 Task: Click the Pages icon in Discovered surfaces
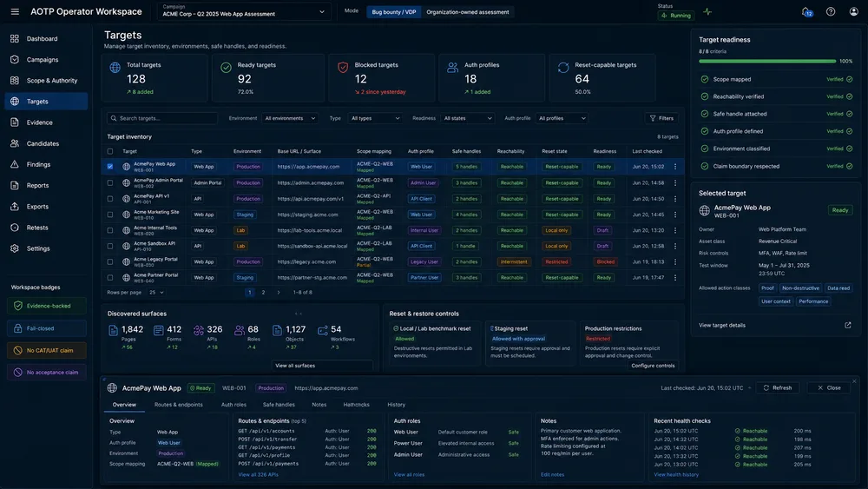pyautogui.click(x=114, y=331)
